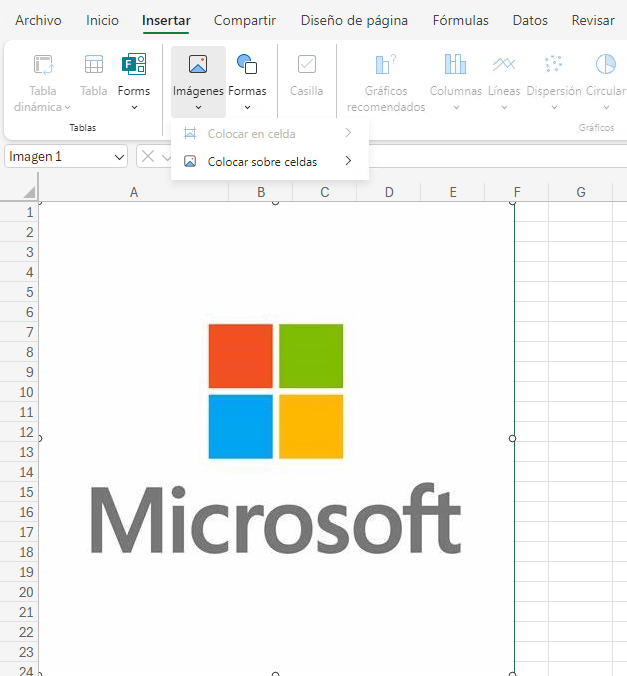Click the Casilla checkbox tool
Viewport: 627px width, 676px height.
pos(307,64)
